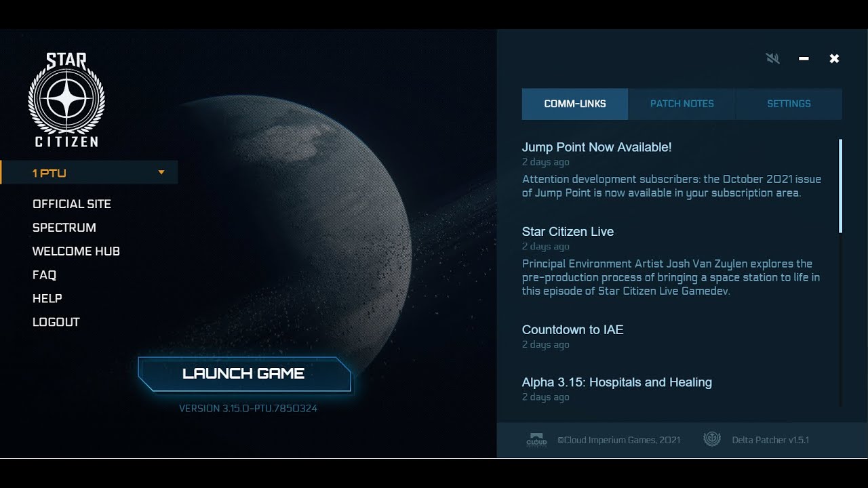Click the comm-links list scrollbar

[840, 186]
